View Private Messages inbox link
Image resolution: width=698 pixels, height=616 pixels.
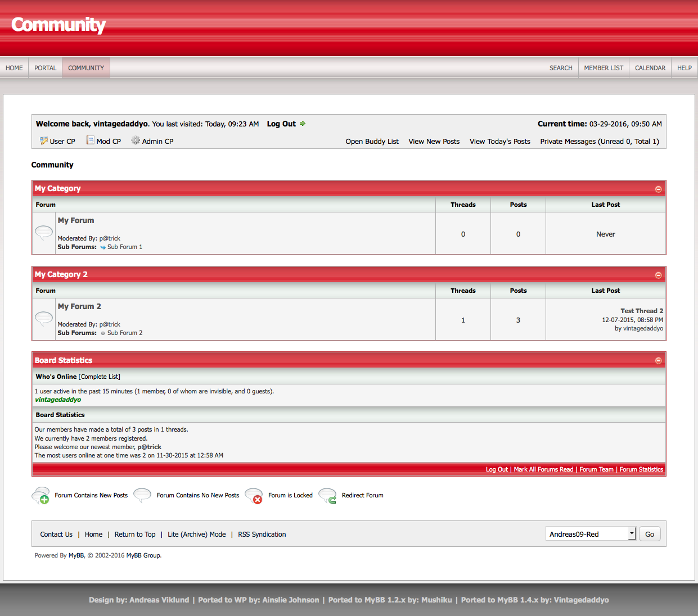point(600,142)
